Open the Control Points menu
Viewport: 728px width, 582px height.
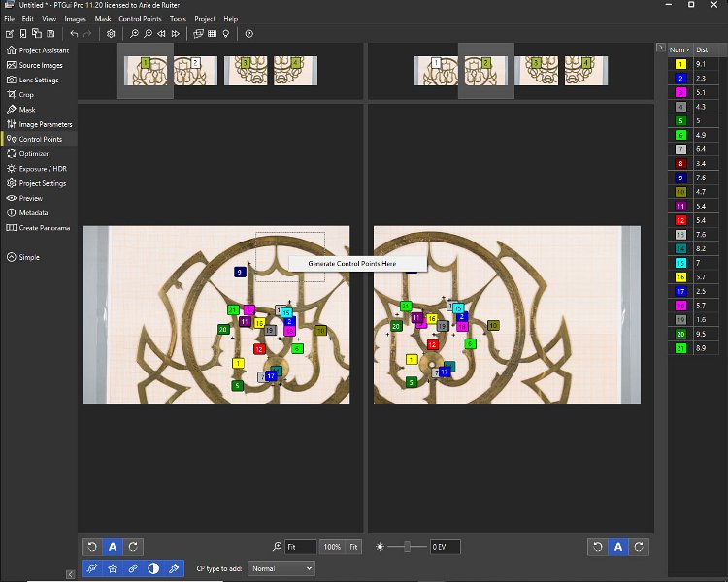[138, 18]
